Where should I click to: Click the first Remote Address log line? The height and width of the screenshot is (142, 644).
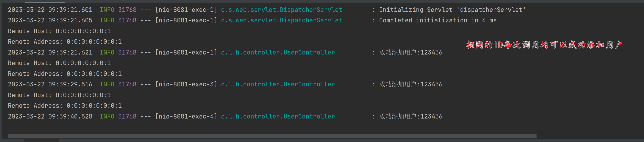pyautogui.click(x=65, y=42)
